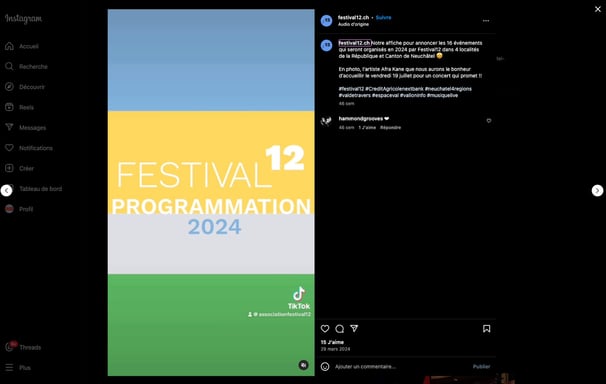Open Profil from the sidebar
Image resolution: width=606 pixels, height=384 pixels.
(x=19, y=209)
